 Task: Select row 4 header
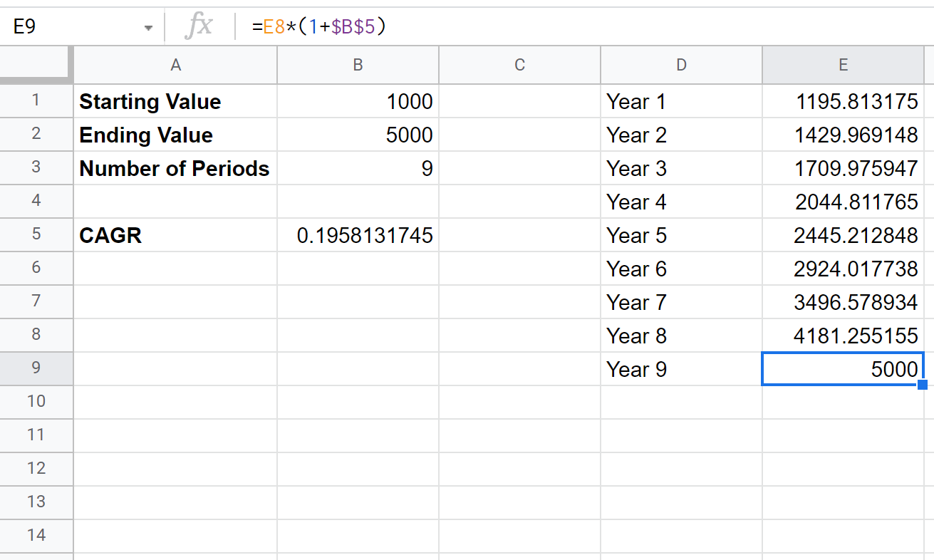[x=36, y=202]
